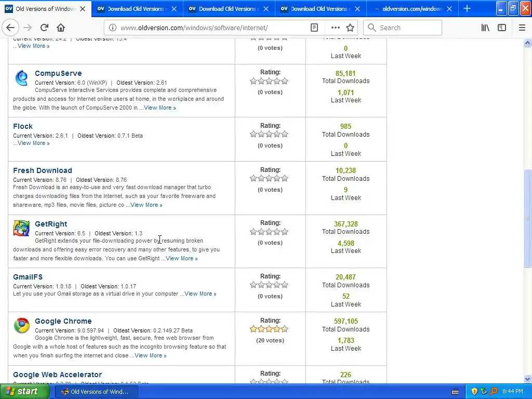The width and height of the screenshot is (532, 399).
Task: Select the first Old Versions of Windows tab
Action: (46, 9)
